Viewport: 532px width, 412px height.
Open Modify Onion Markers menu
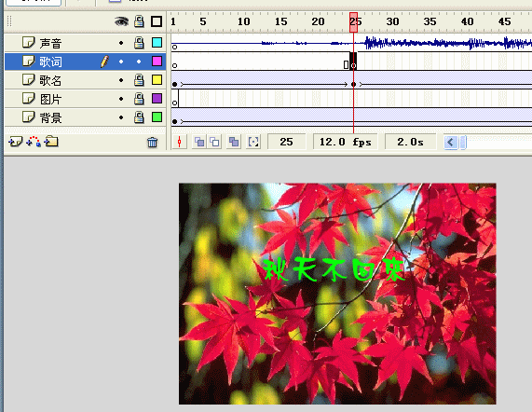point(253,142)
